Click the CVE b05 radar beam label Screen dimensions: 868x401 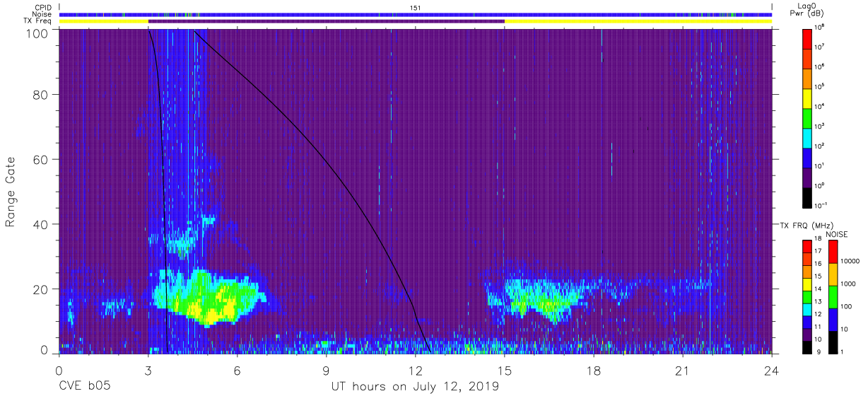(85, 387)
